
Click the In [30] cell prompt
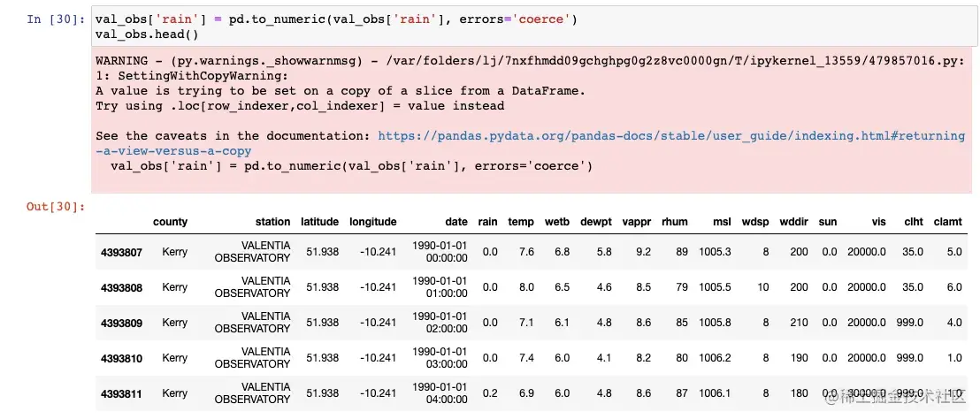[x=55, y=19]
